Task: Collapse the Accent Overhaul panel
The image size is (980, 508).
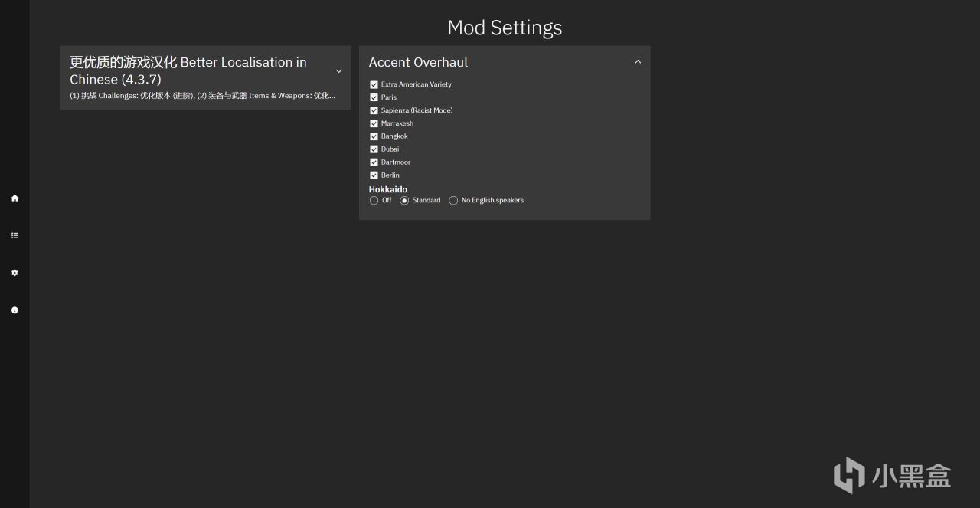Action: click(638, 62)
